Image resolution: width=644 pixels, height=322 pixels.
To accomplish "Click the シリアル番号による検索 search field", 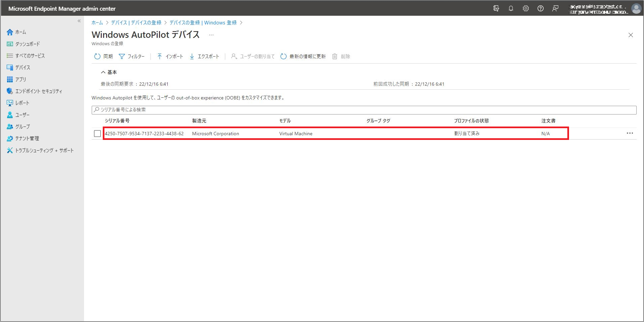I will 364,110.
